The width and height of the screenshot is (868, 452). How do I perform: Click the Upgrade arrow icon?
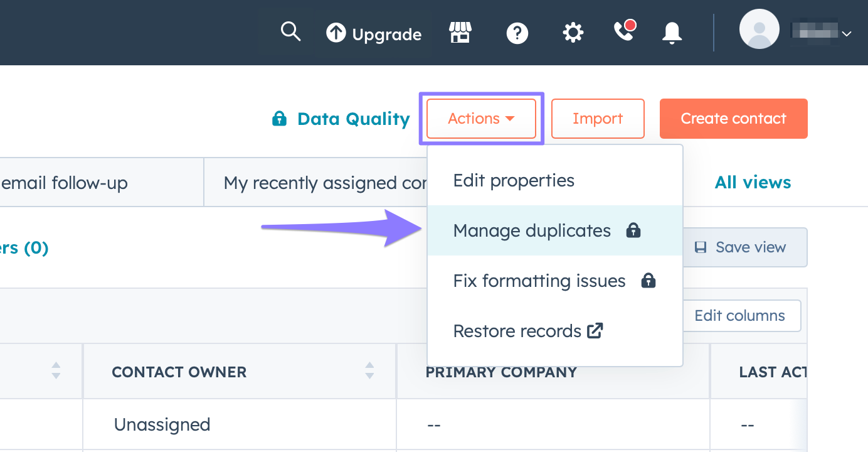[336, 33]
